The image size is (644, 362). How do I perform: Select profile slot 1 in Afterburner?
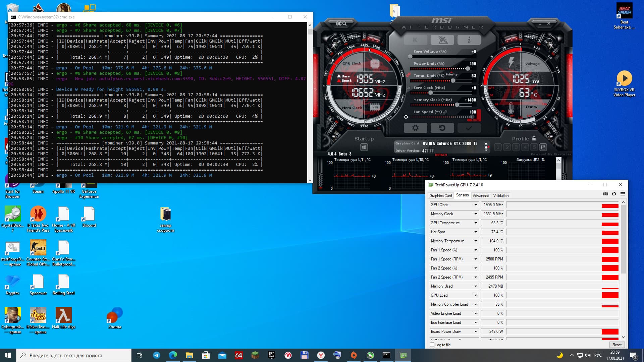click(x=498, y=147)
